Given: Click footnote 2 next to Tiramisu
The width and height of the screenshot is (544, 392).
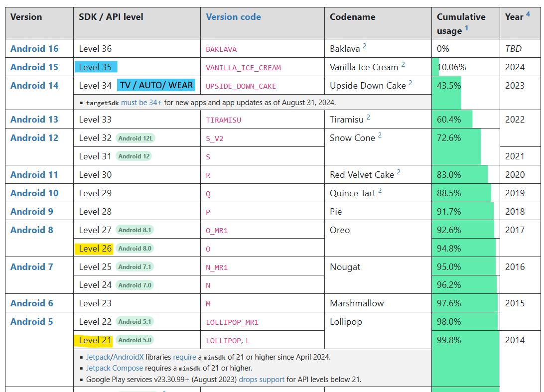Looking at the screenshot, I should (x=368, y=117).
